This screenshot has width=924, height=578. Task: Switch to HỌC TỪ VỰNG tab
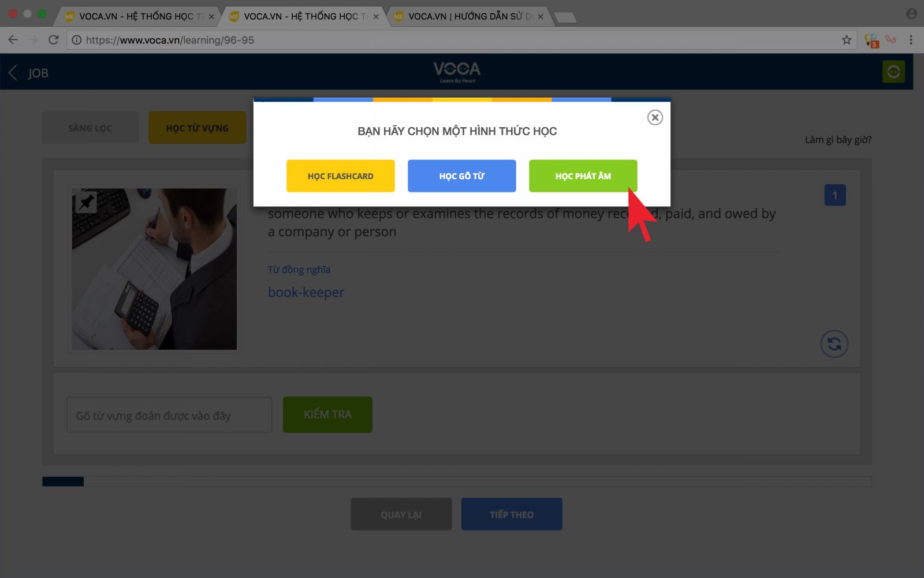pos(198,128)
